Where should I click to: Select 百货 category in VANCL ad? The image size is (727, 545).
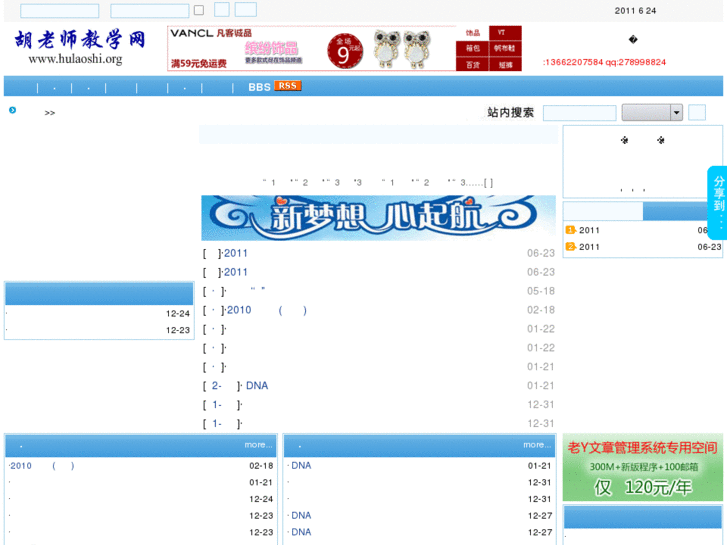tap(472, 64)
